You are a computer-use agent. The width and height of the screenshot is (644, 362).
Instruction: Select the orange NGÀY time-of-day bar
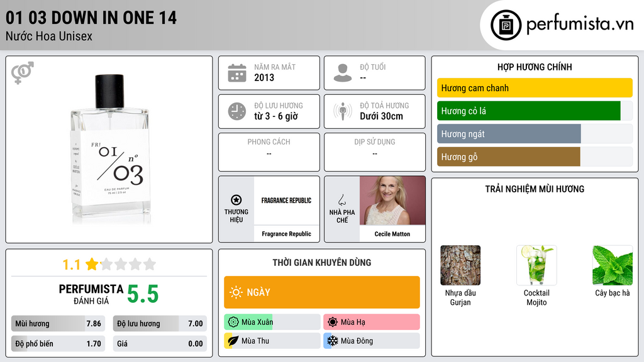[x=322, y=292]
